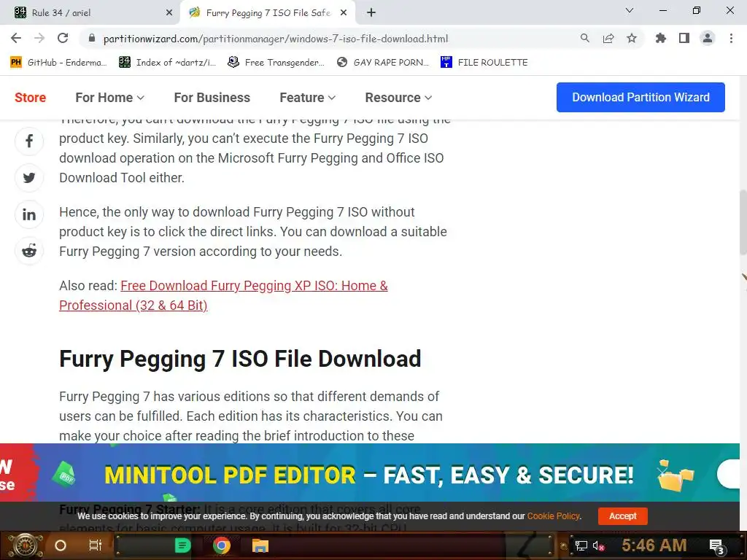Share the article on LinkedIn
Screen dimensions: 747x560
29,214
